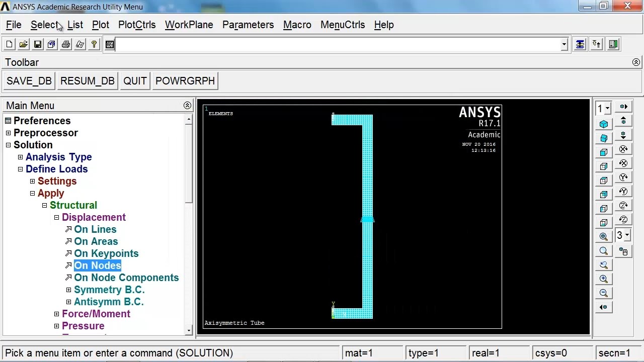Create a new analysis file
Screen dimensions: 644x362
9,45
